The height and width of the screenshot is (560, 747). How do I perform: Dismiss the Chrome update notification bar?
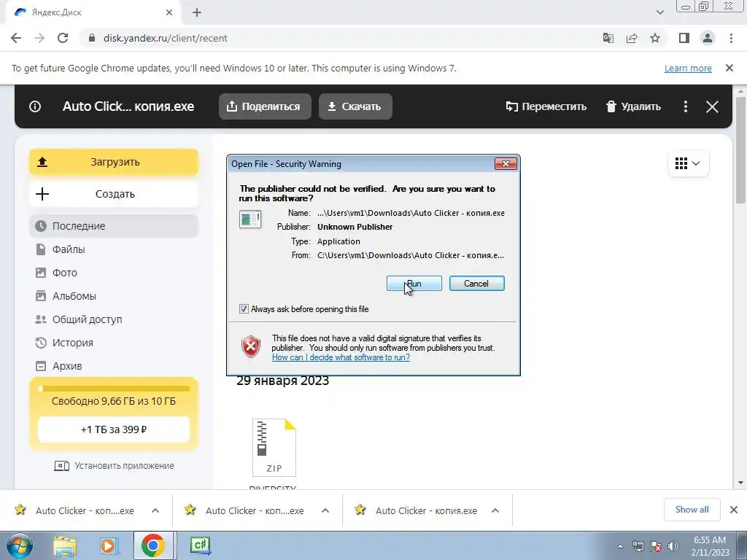(729, 68)
